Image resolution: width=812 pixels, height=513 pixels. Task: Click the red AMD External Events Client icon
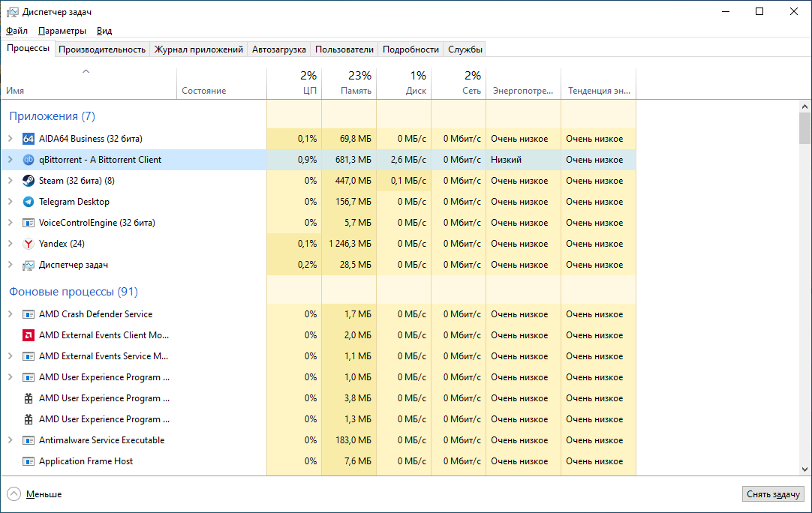29,335
